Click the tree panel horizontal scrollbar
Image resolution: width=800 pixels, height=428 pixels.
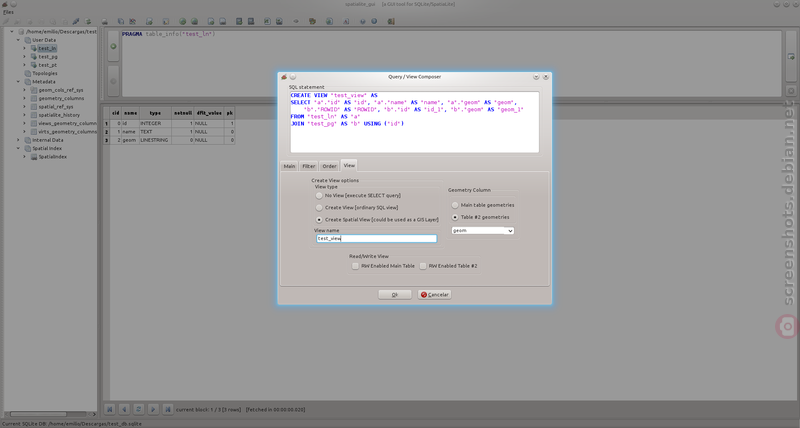click(x=48, y=414)
